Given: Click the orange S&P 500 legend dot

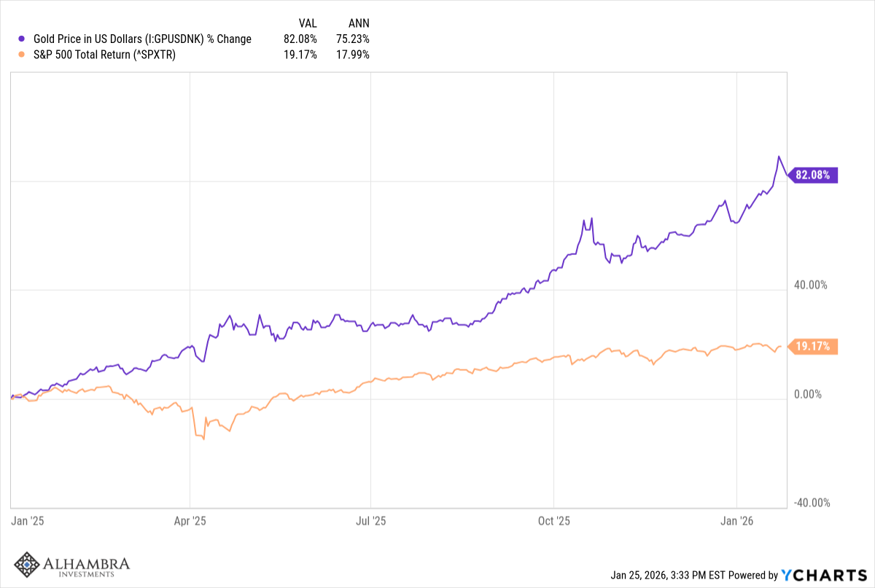Looking at the screenshot, I should (23, 55).
